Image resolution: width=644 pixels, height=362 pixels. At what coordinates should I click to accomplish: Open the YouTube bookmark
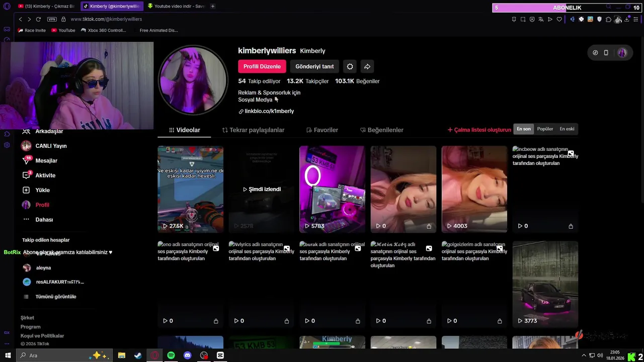click(63, 30)
